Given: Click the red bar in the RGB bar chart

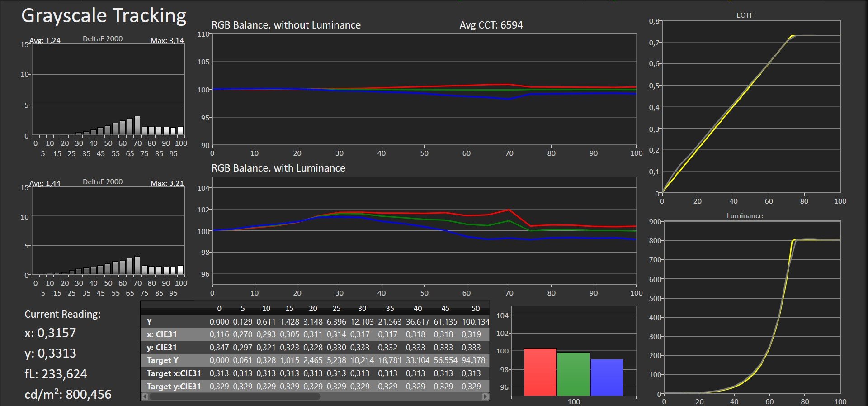Looking at the screenshot, I should [x=540, y=372].
